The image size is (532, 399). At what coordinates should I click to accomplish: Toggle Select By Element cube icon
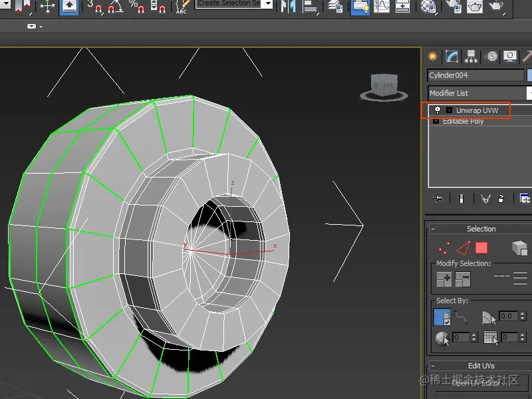point(519,248)
